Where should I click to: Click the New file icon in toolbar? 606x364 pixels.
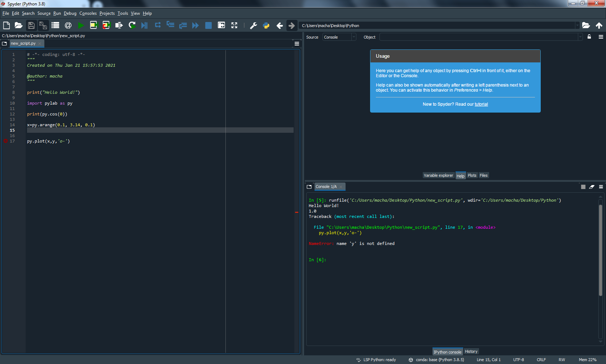6,25
